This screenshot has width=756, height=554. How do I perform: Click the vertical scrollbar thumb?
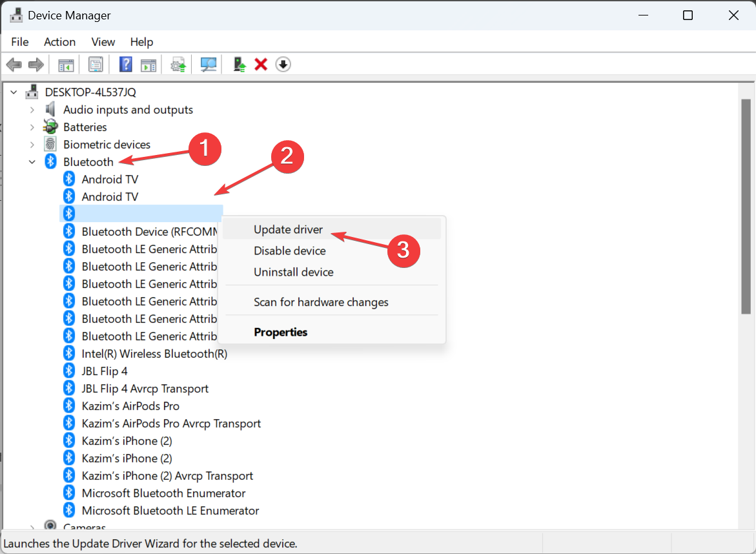(x=746, y=207)
